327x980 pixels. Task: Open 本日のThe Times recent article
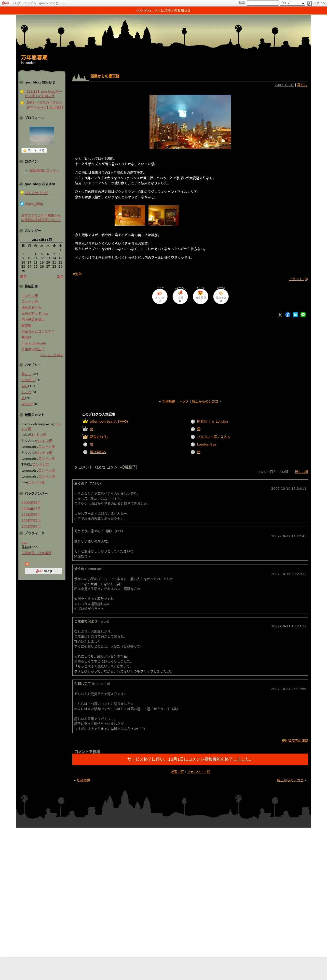[35, 313]
